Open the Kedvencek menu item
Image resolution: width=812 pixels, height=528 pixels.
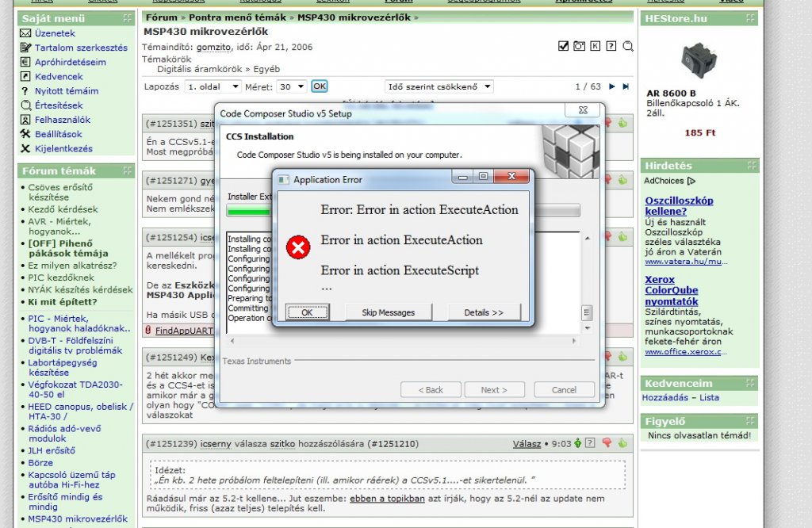59,77
